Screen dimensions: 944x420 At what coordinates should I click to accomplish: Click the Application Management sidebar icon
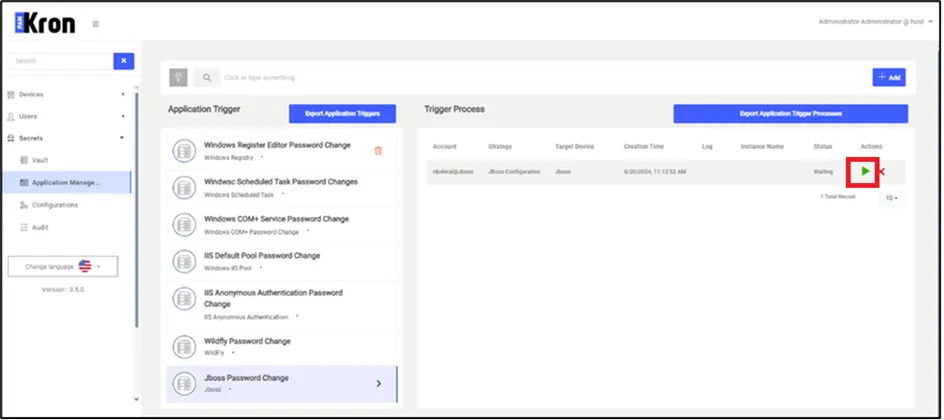point(24,182)
